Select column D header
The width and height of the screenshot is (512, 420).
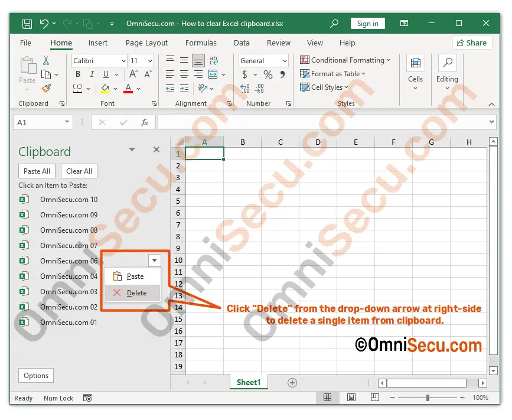[x=318, y=142]
